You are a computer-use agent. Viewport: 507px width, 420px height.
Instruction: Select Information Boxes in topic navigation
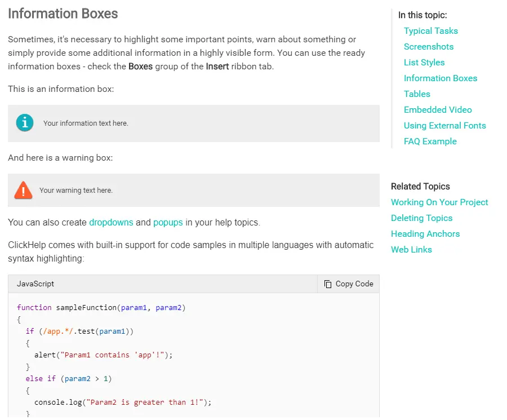(440, 78)
